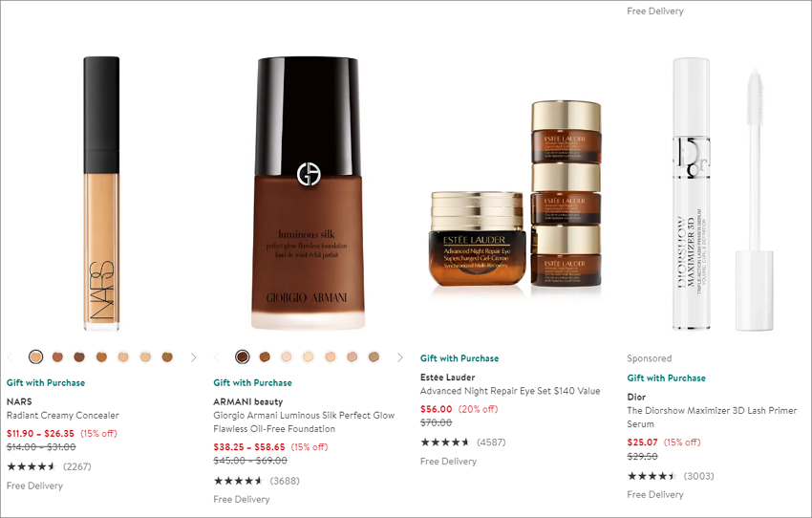Open The Diorshow Maximizer 3D Lash Primer link

(x=712, y=417)
